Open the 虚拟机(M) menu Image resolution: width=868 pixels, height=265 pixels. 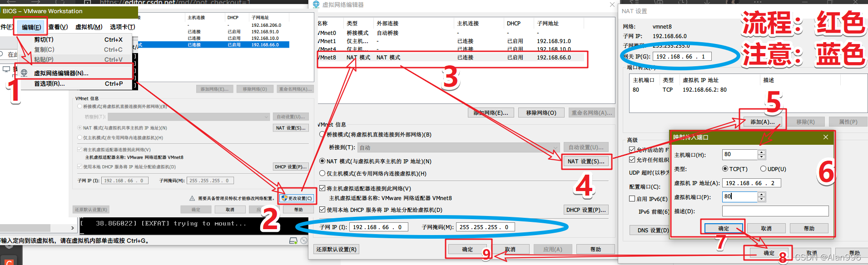89,27
